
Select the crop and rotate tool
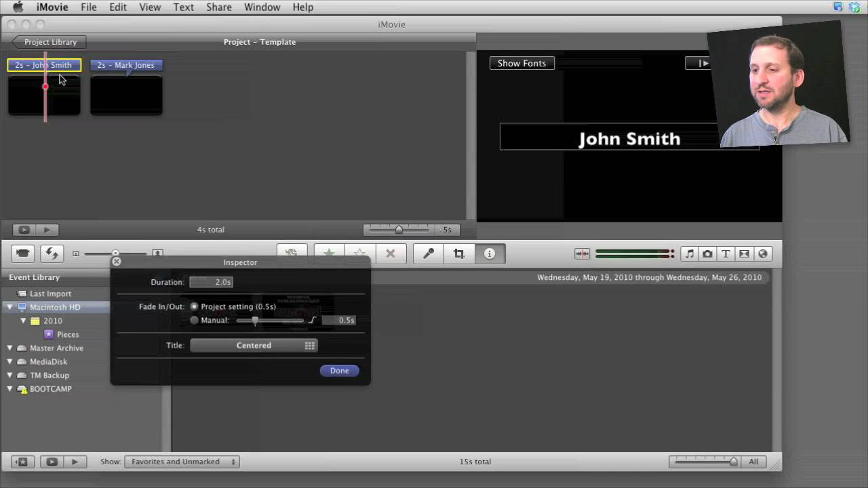point(459,253)
